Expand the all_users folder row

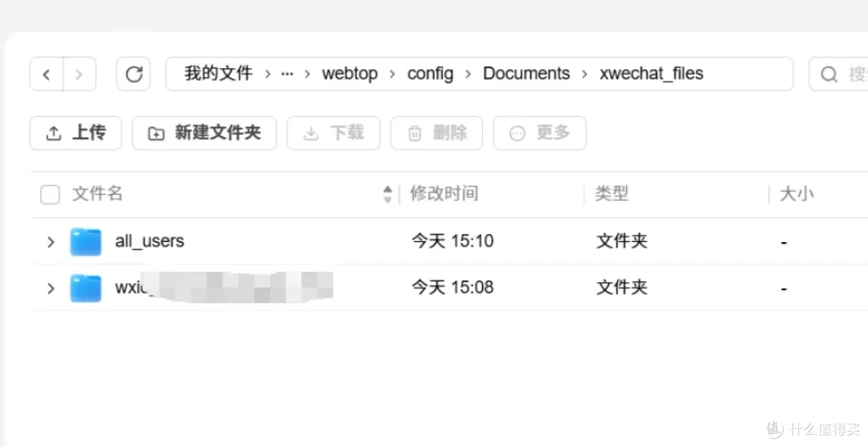point(51,242)
